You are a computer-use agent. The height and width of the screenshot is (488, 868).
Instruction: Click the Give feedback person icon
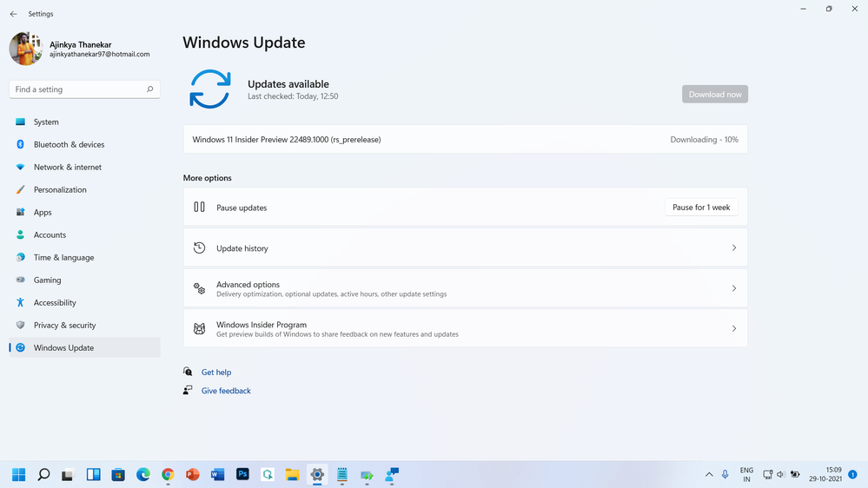click(x=188, y=390)
